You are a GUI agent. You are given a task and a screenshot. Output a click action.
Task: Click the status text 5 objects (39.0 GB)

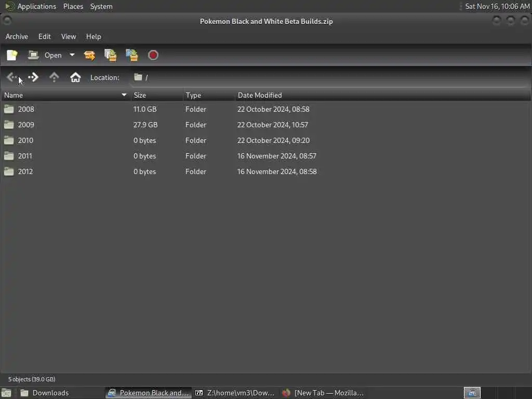32,379
